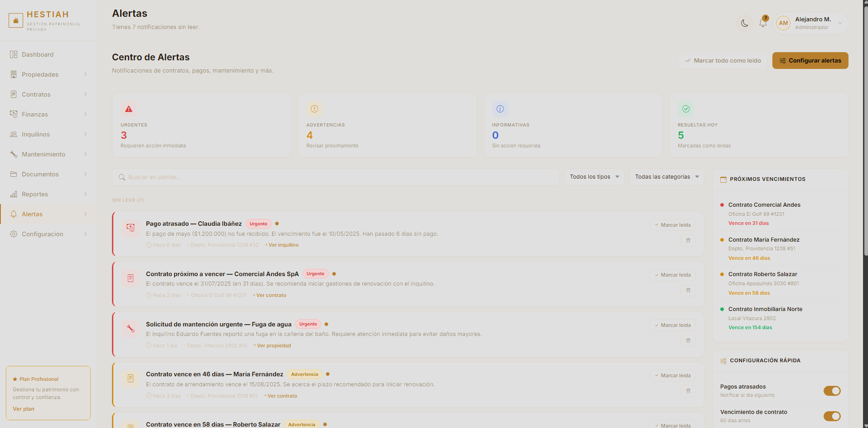This screenshot has width=868, height=428.
Task: Focus the Buscar en alertas search field
Action: click(335, 177)
